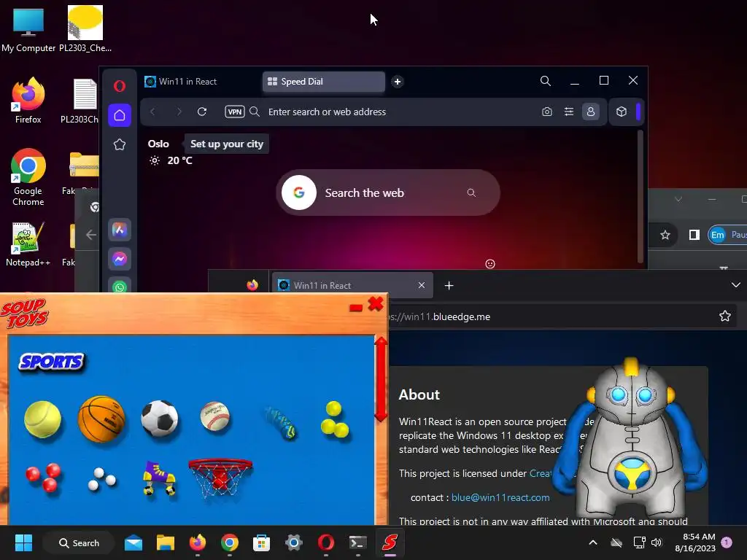Reload the Opera page
The image size is (747, 560).
coord(202,112)
